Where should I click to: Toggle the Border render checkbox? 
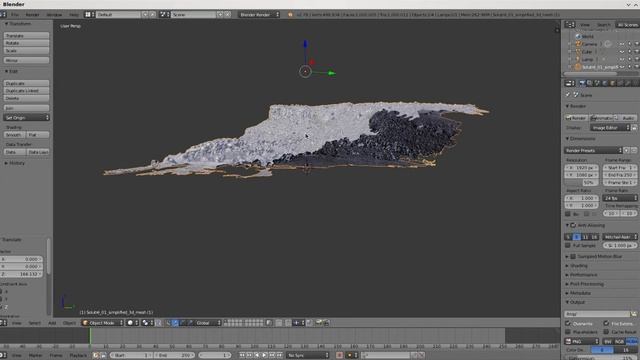568,214
